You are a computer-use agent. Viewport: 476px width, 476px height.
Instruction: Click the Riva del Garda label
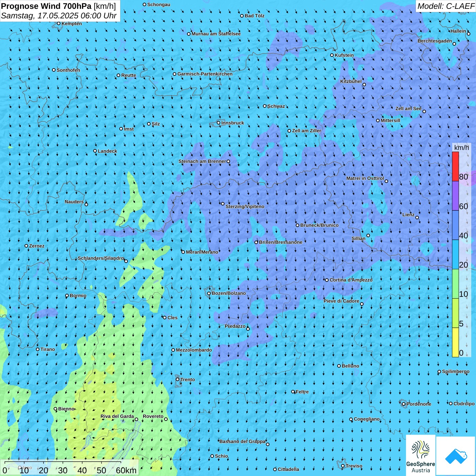coord(117,416)
